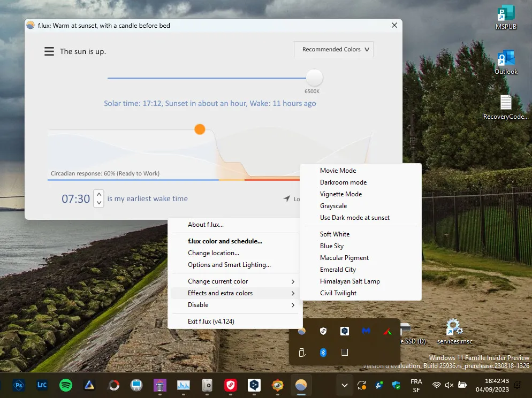Open About f.lux from the menu
The height and width of the screenshot is (398, 532).
235,225
